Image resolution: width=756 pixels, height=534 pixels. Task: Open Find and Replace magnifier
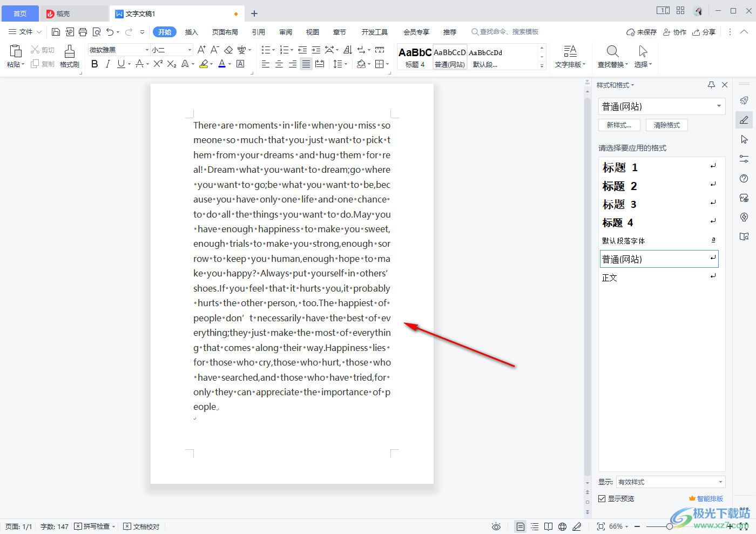pos(612,51)
